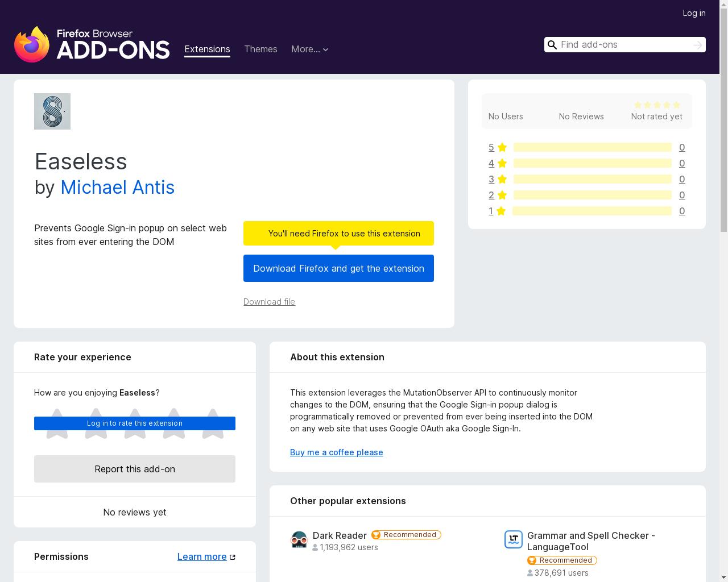The height and width of the screenshot is (582, 728).
Task: Click the Recommended badge next to Dark Reader
Action: tap(406, 535)
